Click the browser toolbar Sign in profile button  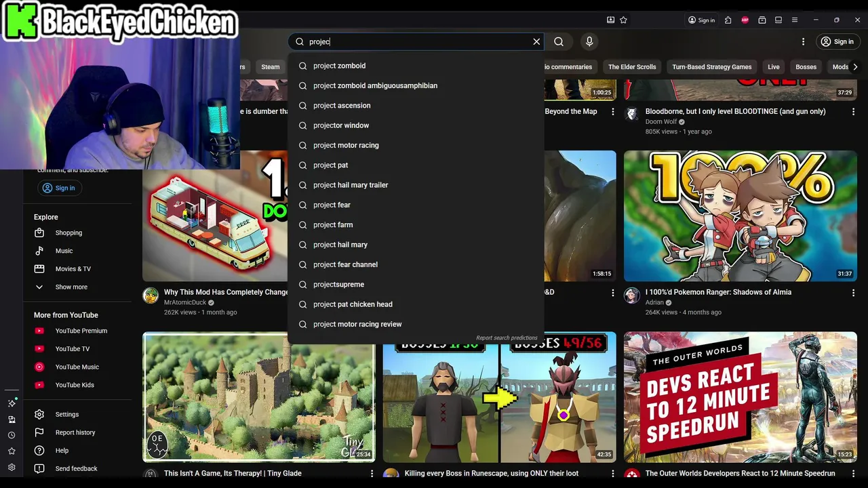(x=702, y=20)
